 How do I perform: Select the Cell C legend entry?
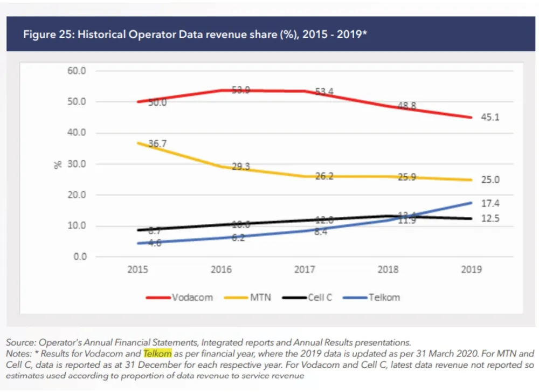[x=307, y=298]
